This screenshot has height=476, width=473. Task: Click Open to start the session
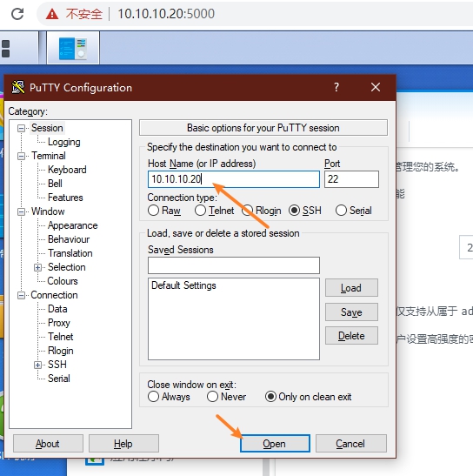[275, 444]
